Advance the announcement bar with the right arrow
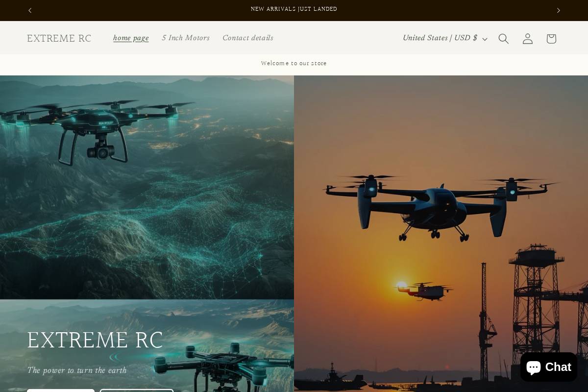The image size is (588, 392). pyautogui.click(x=558, y=10)
